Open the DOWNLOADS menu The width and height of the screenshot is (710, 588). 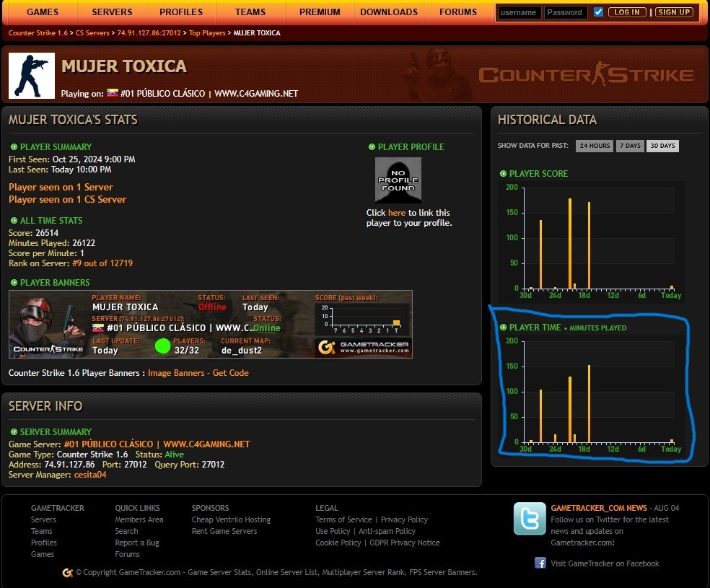pos(389,12)
